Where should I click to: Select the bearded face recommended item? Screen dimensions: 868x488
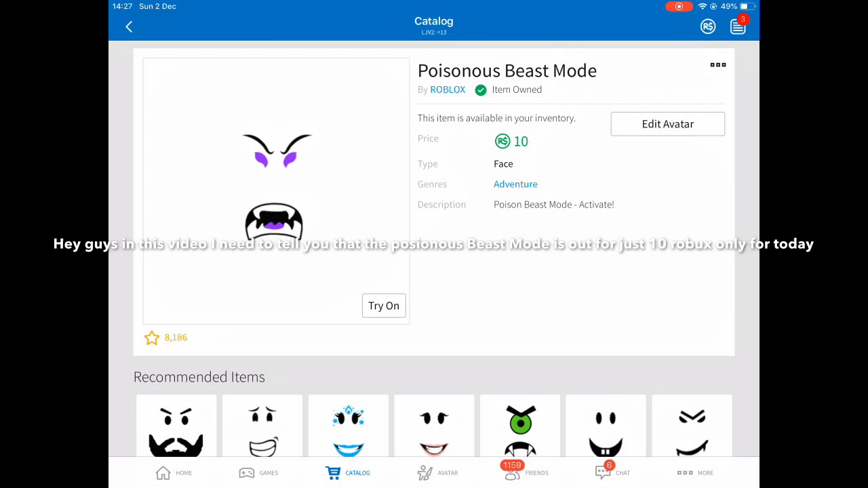tap(176, 426)
